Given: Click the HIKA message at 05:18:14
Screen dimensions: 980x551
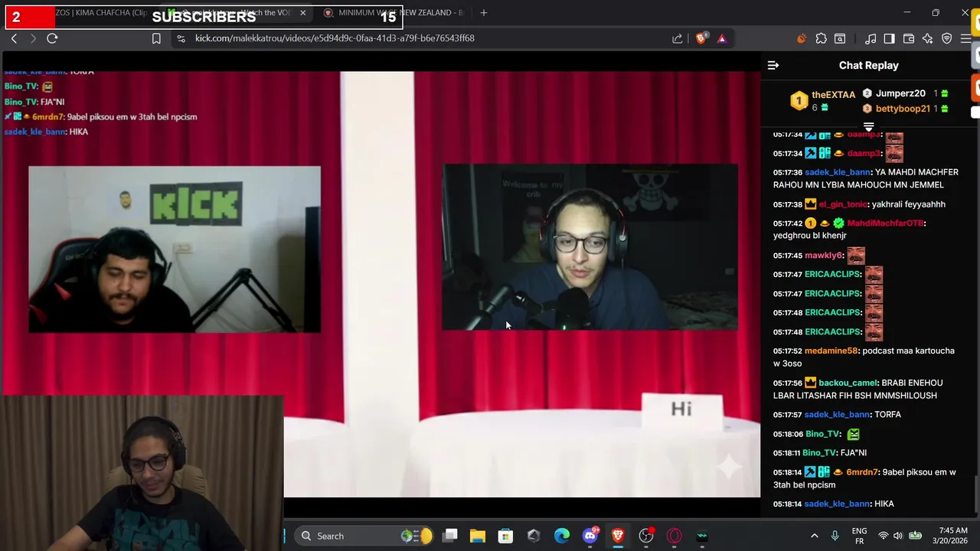Looking at the screenshot, I should coord(884,504).
